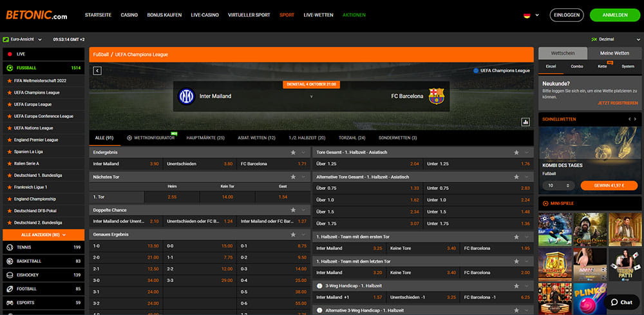Open the Casino menu item

point(129,15)
